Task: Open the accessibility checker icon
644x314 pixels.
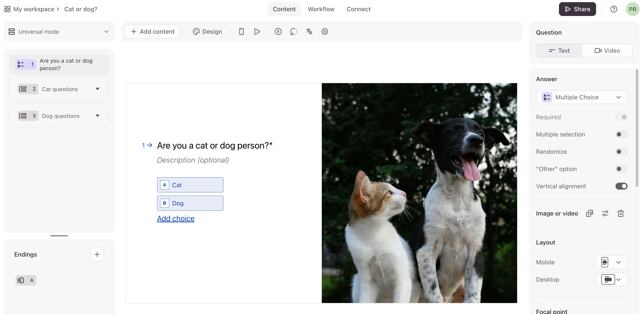Action: click(x=278, y=32)
